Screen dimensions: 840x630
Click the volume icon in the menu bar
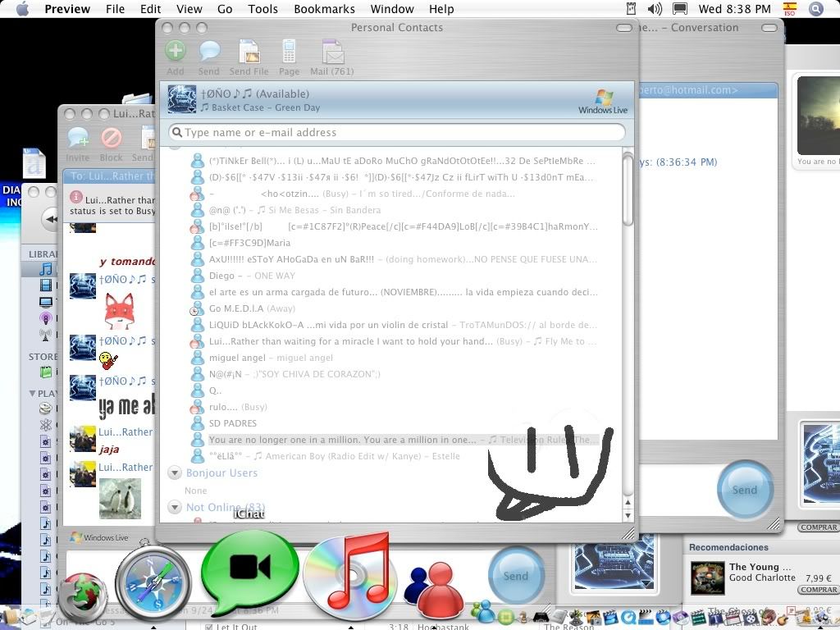[655, 8]
